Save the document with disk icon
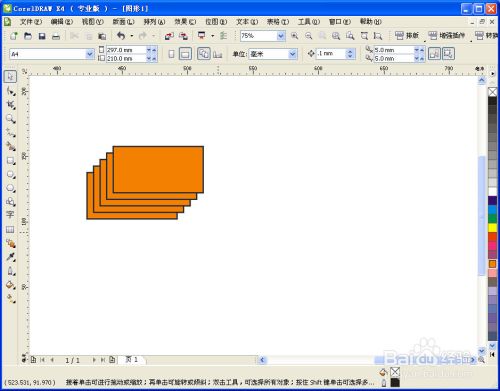Image resolution: width=500 pixels, height=391 pixels. point(42,36)
